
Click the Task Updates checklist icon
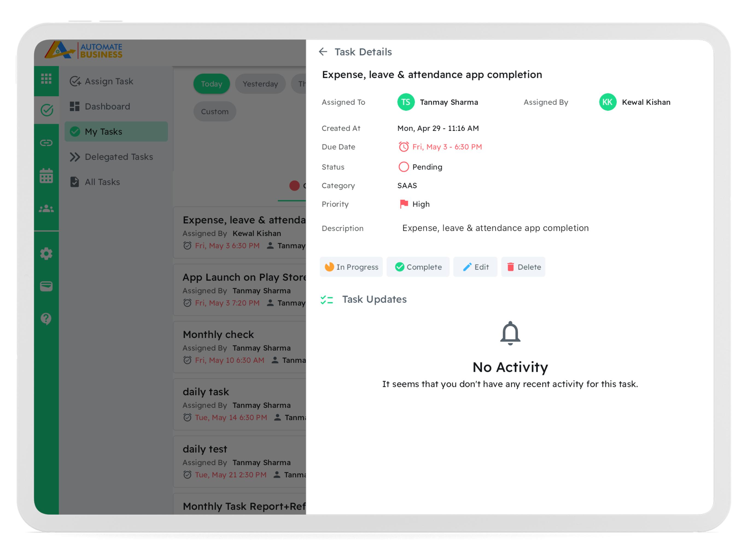tap(327, 300)
